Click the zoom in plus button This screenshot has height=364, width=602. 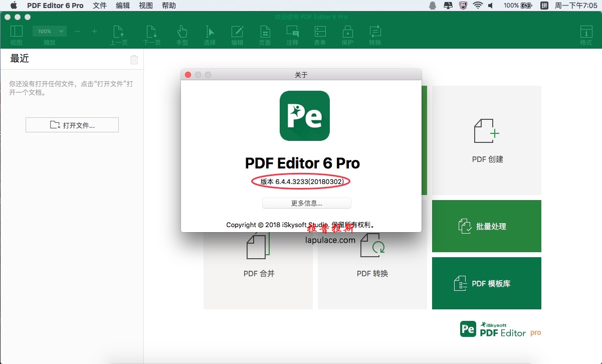point(94,32)
